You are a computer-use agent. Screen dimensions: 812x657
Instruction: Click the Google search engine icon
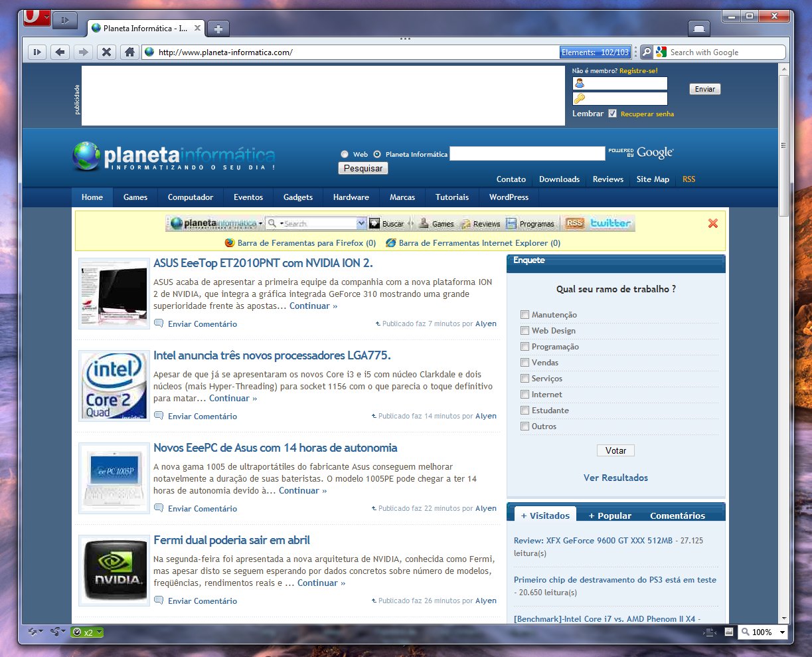coord(661,52)
